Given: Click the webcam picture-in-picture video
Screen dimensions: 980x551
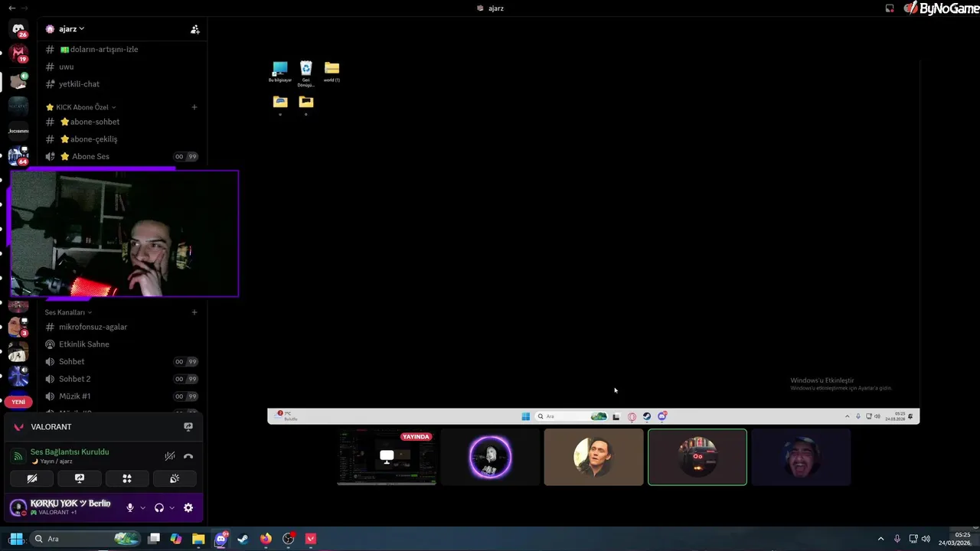Looking at the screenshot, I should tap(124, 233).
